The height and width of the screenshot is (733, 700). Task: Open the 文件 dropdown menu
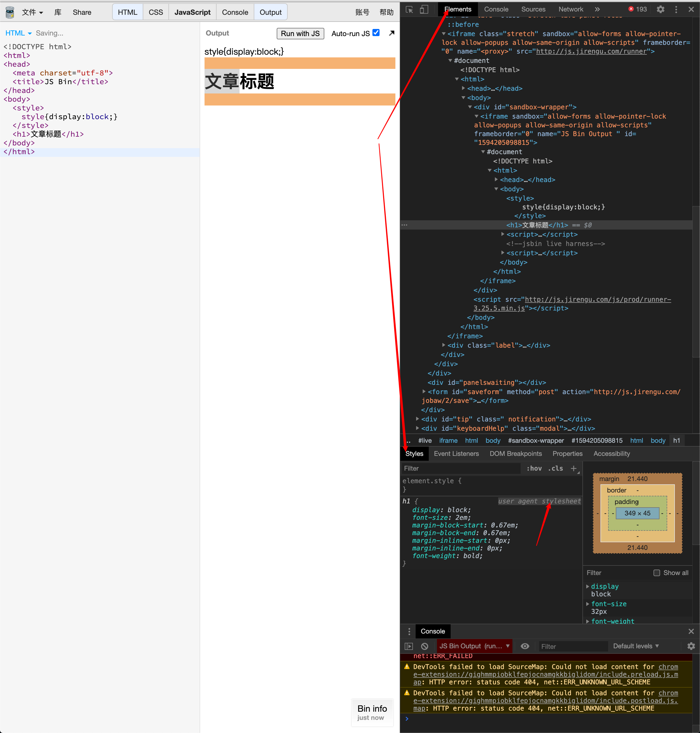tap(33, 12)
